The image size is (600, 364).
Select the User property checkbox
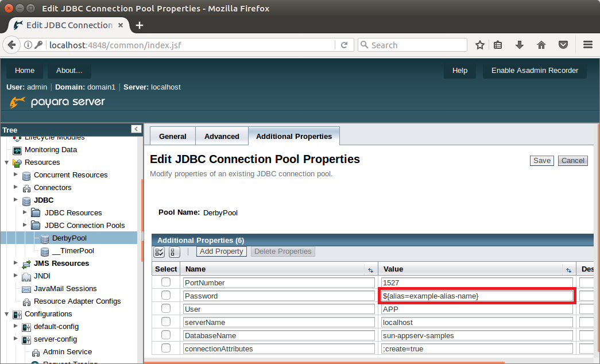[x=166, y=308]
